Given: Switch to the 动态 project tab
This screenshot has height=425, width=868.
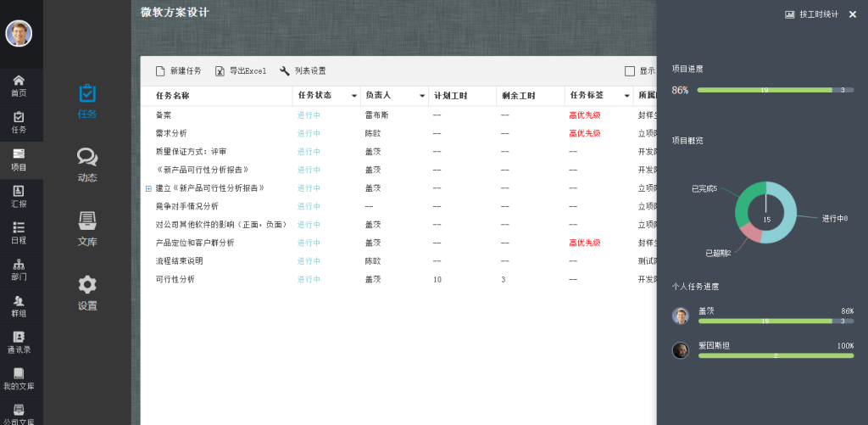Looking at the screenshot, I should [87, 165].
